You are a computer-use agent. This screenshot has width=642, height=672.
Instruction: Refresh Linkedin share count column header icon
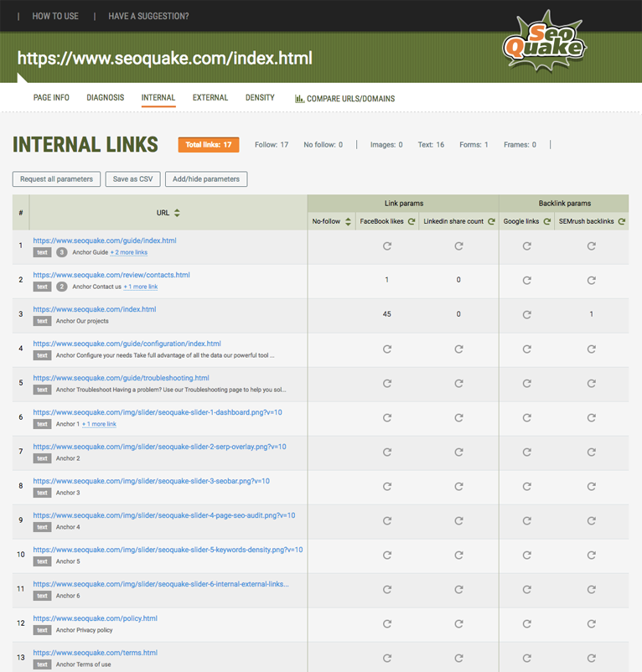point(491,221)
